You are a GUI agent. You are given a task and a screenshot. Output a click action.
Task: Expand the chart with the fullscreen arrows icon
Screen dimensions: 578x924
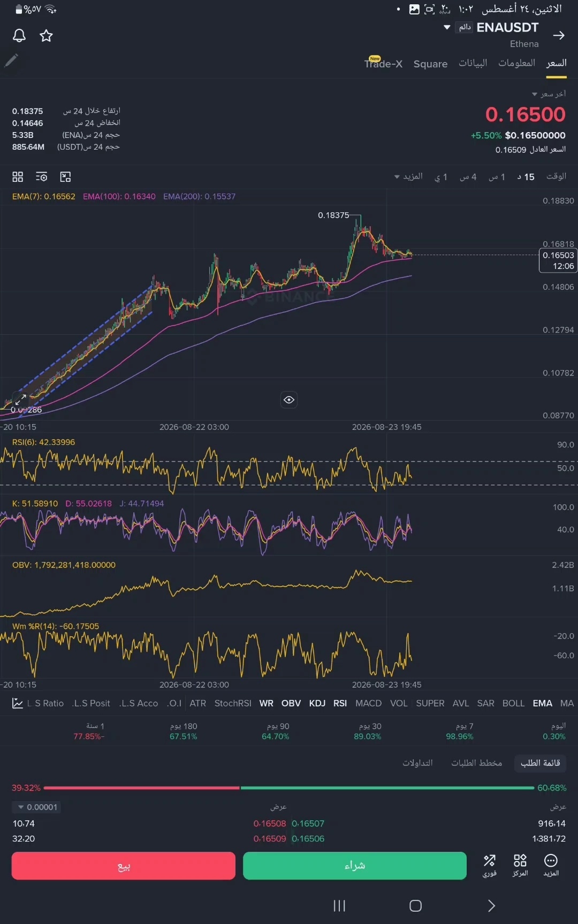[x=20, y=399]
